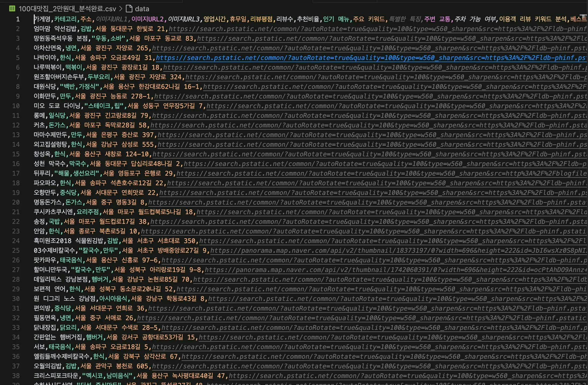Click line number 1 in the gutter
The image size is (588, 385).
coord(18,19)
